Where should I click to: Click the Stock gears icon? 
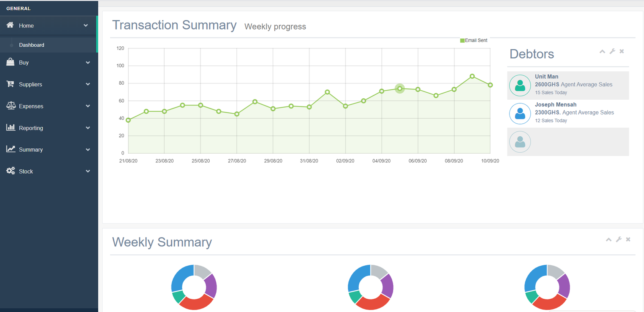10,171
